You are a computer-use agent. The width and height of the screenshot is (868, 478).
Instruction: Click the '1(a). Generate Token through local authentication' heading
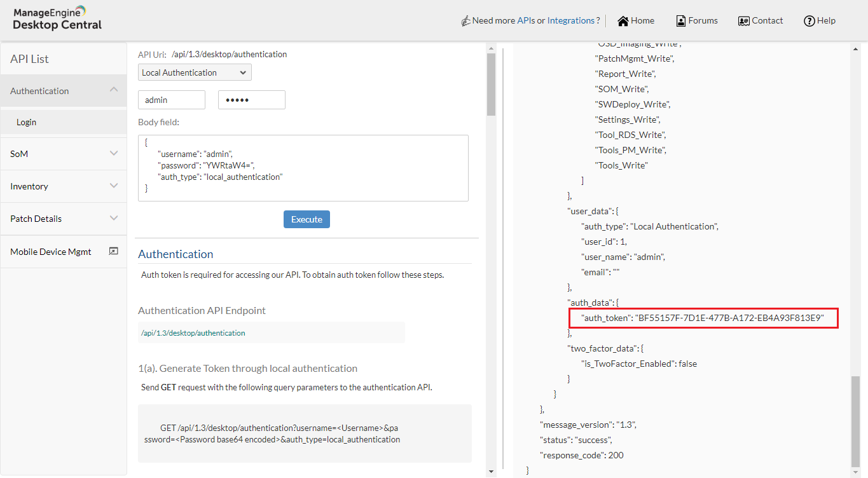click(247, 369)
